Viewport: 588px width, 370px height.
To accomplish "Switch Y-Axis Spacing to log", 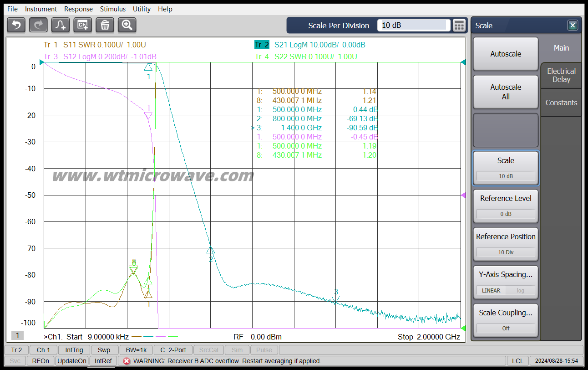I will pyautogui.click(x=520, y=290).
